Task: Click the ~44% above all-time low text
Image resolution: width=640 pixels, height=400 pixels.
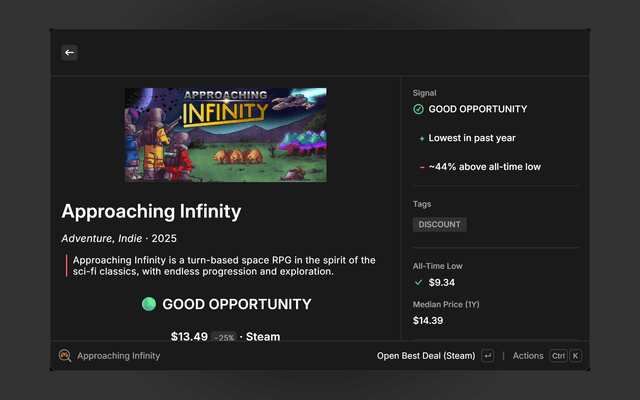Action: click(485, 167)
